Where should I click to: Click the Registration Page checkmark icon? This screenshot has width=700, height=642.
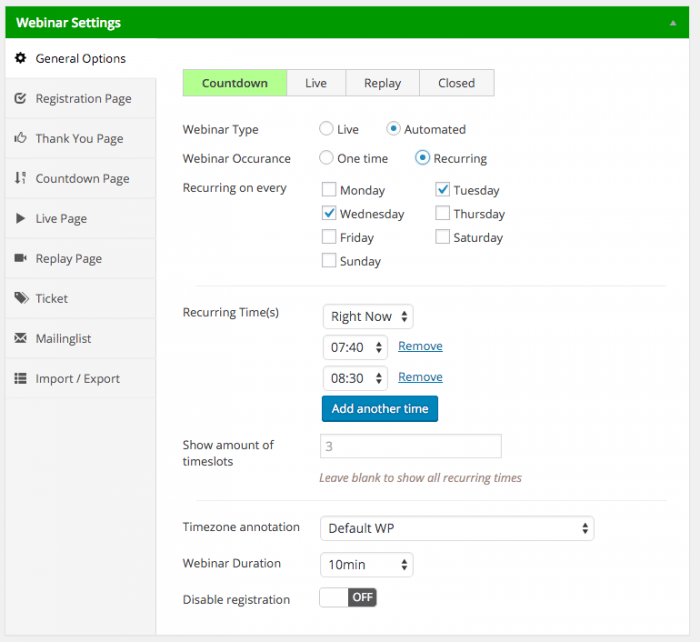tap(21, 98)
